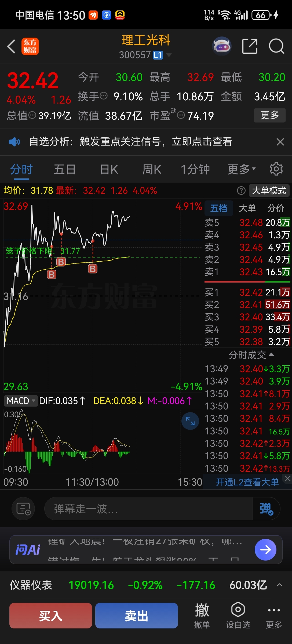Open the 东方财富 app logo
Viewport: 292px width, 644px height.
pyautogui.click(x=30, y=46)
